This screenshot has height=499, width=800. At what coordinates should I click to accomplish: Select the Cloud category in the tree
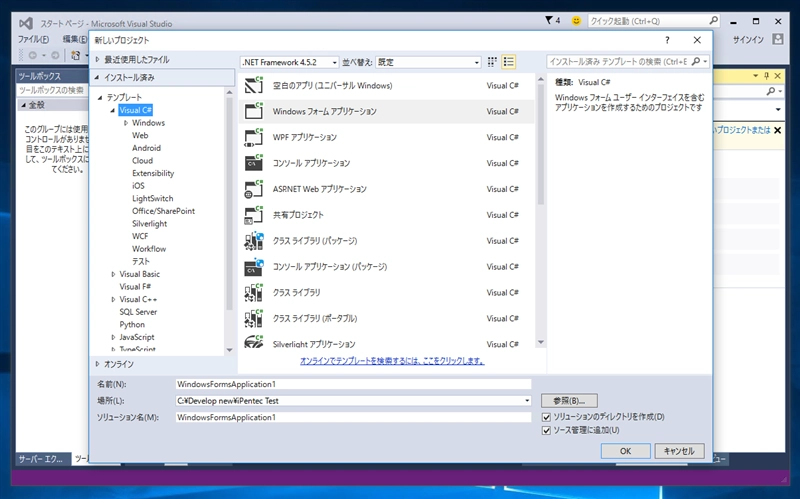pos(142,161)
